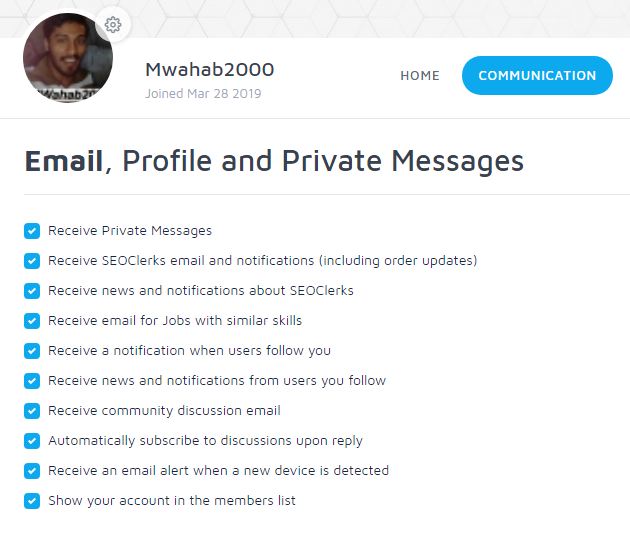The image size is (630, 538).
Task: Open the COMMUNICATION tab
Action: tap(537, 76)
